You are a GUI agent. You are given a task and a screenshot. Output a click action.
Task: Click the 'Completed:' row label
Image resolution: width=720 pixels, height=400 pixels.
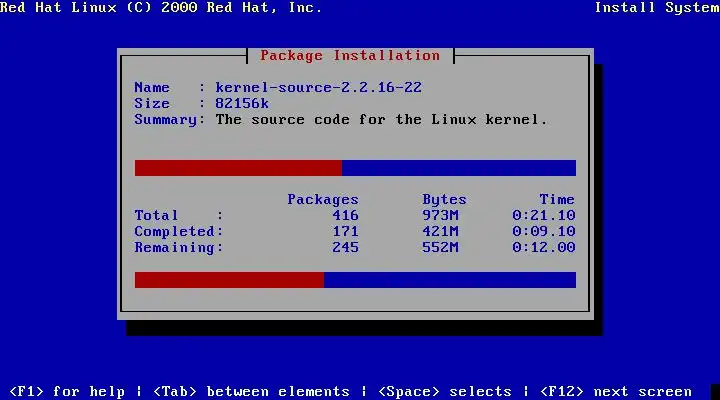[179, 231]
